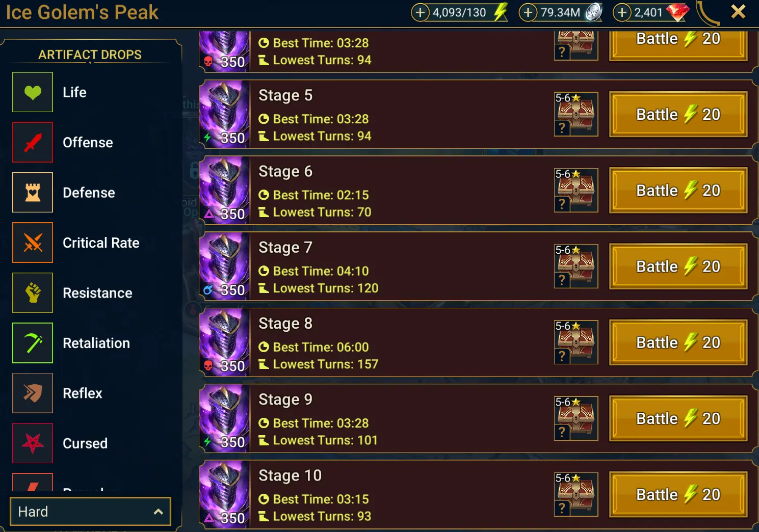Screen dimensions: 759x532
Task: Choose the Retaliation artifact icon
Action: 33,343
